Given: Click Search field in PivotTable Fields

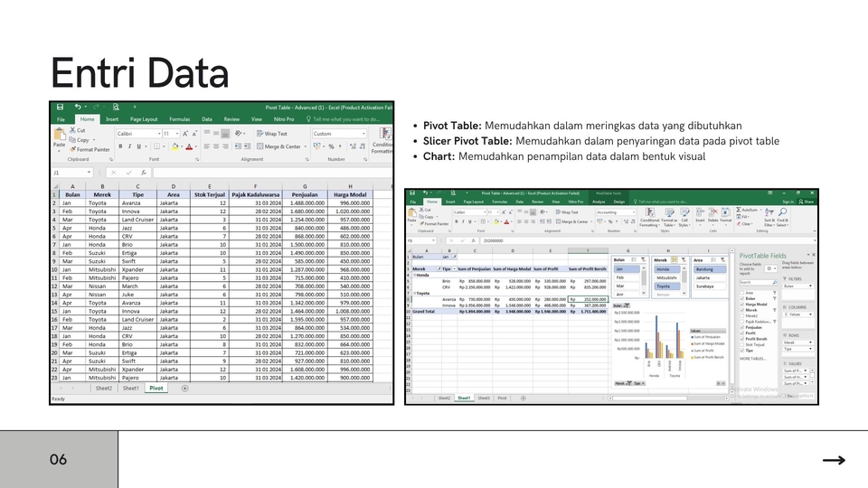Looking at the screenshot, I should 759,282.
